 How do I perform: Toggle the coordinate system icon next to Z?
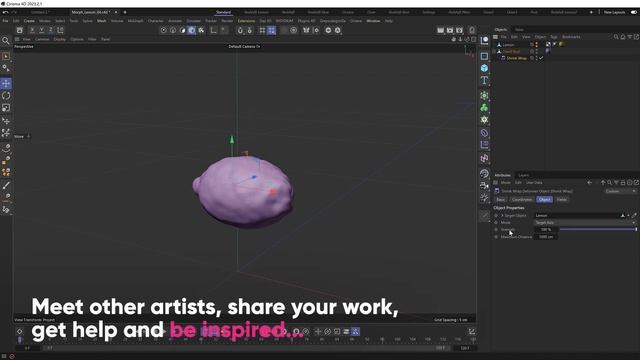coord(60,30)
